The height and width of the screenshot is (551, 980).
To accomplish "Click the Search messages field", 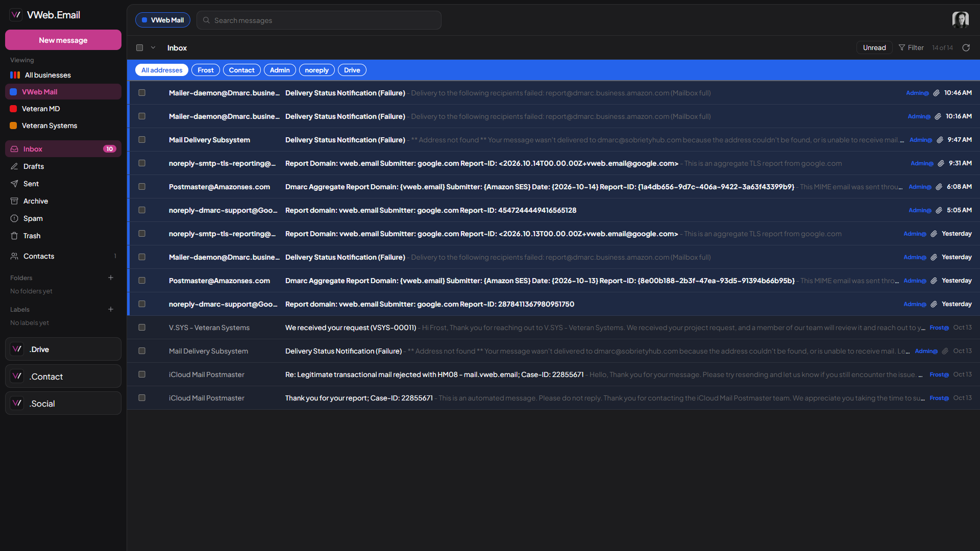I will (x=319, y=20).
